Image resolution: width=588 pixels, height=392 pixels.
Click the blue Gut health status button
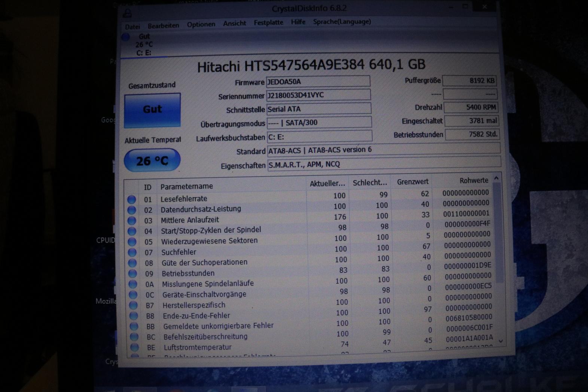[152, 110]
